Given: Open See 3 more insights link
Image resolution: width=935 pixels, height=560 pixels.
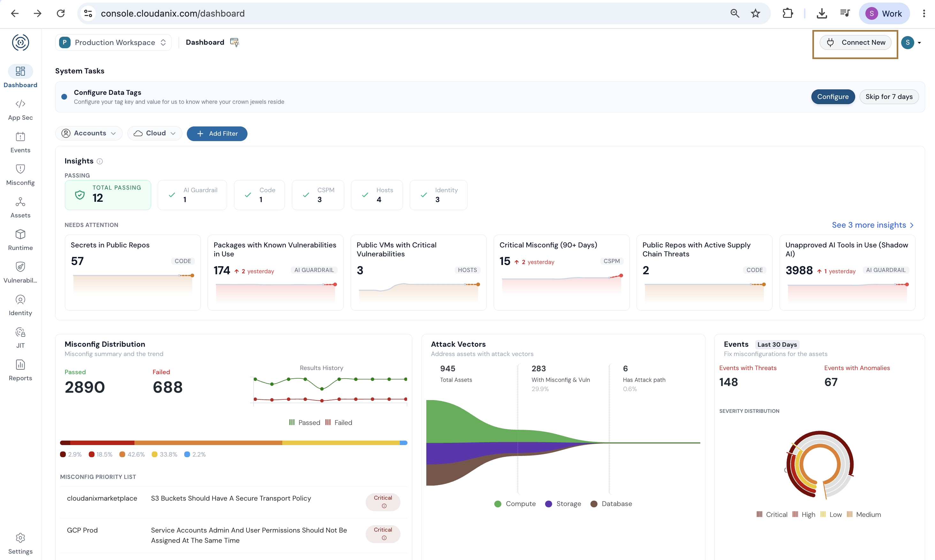Looking at the screenshot, I should [x=873, y=225].
